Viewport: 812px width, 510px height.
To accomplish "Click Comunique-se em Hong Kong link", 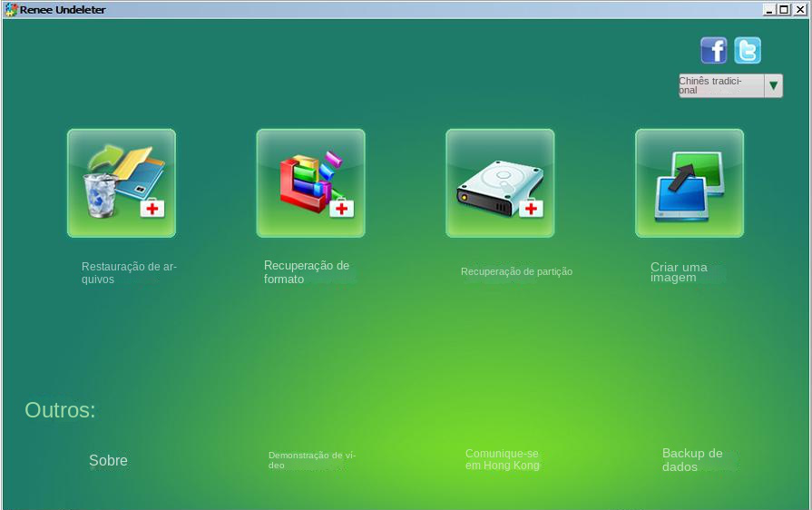I will (x=502, y=459).
